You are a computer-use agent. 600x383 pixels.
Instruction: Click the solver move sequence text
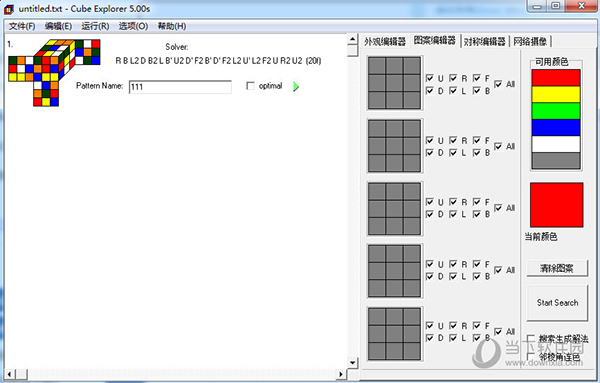(x=218, y=61)
